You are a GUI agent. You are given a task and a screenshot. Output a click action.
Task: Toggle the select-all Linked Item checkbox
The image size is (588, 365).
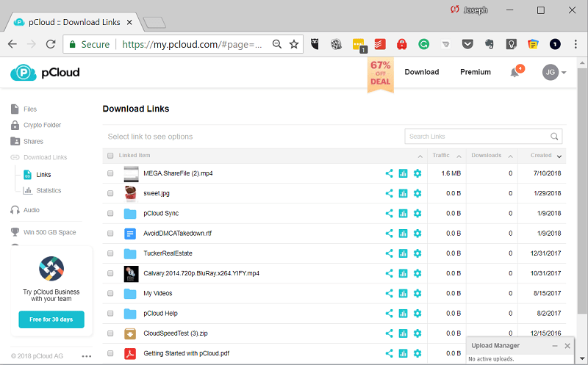coord(110,156)
